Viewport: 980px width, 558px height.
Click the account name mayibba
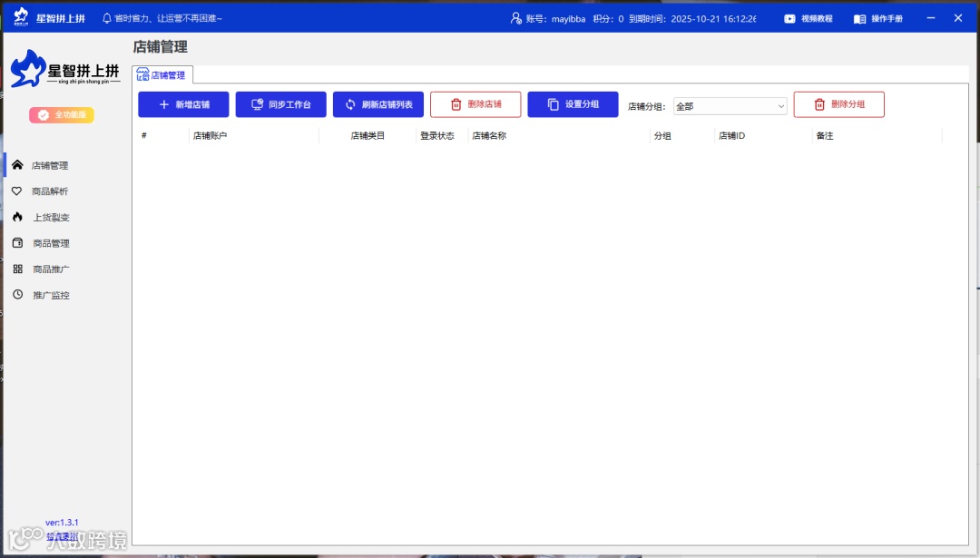coord(568,19)
